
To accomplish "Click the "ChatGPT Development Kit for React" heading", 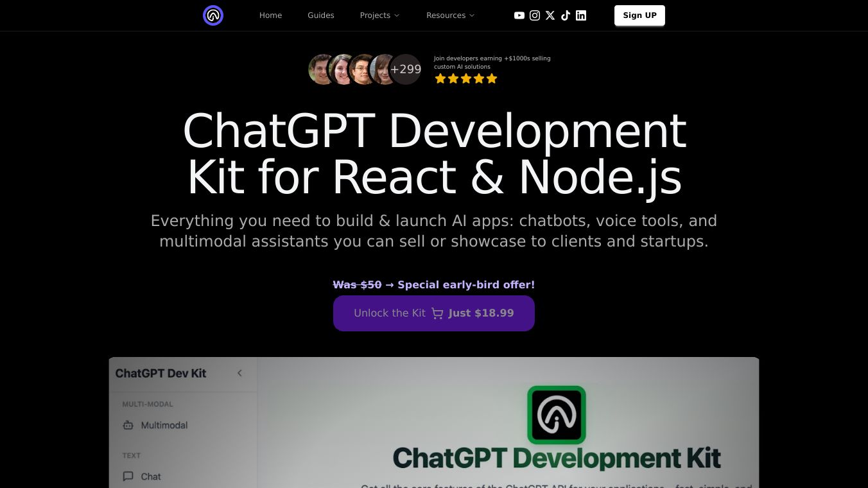I will point(434,153).
